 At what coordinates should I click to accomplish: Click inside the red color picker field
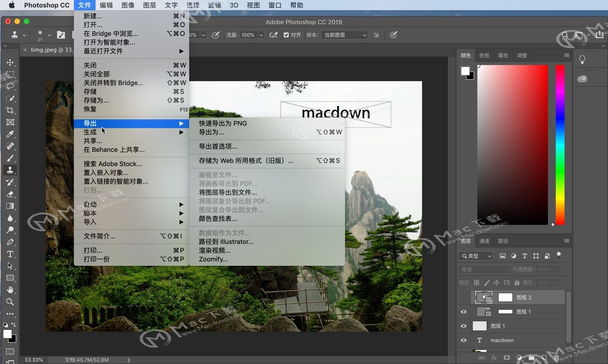(513, 145)
